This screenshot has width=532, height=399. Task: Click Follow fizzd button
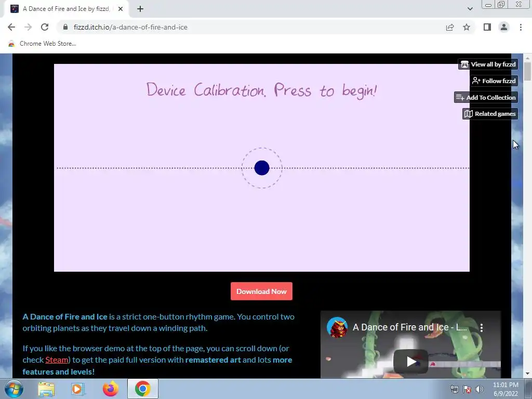pos(494,81)
